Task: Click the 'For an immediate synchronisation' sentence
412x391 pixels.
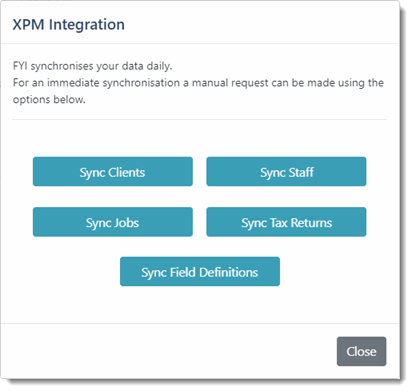Action: pos(198,91)
